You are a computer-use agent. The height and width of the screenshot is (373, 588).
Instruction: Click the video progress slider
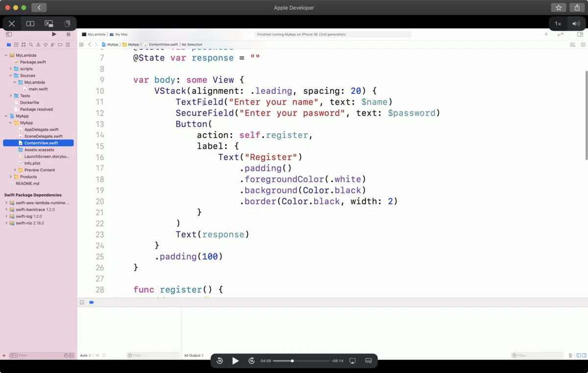(x=301, y=361)
